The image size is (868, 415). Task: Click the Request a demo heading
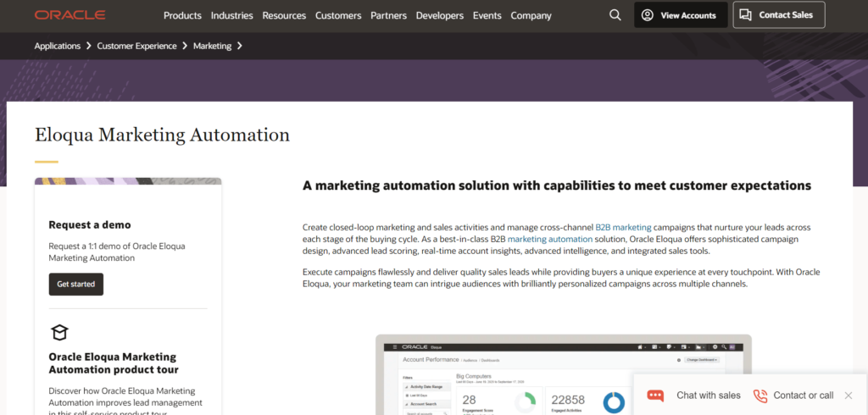click(x=90, y=224)
